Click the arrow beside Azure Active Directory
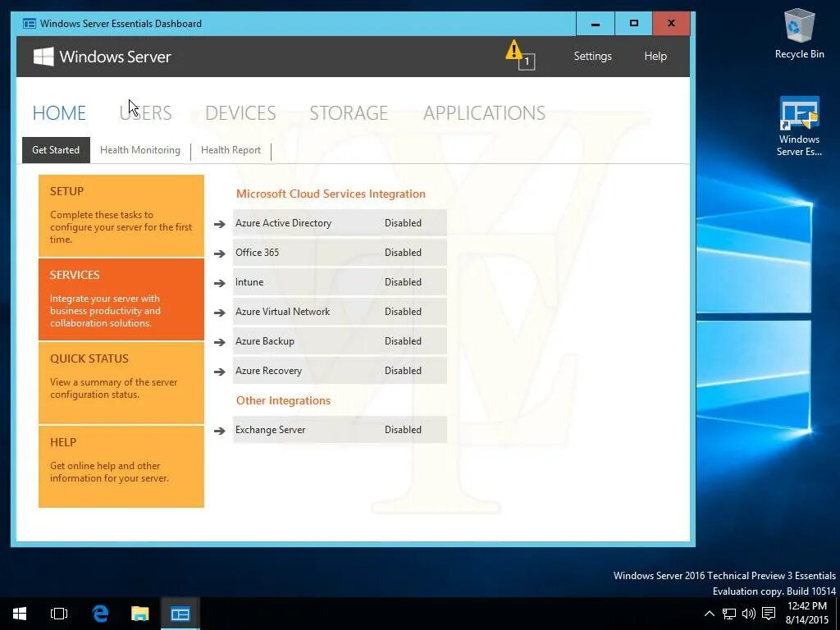The width and height of the screenshot is (840, 630). tap(219, 224)
